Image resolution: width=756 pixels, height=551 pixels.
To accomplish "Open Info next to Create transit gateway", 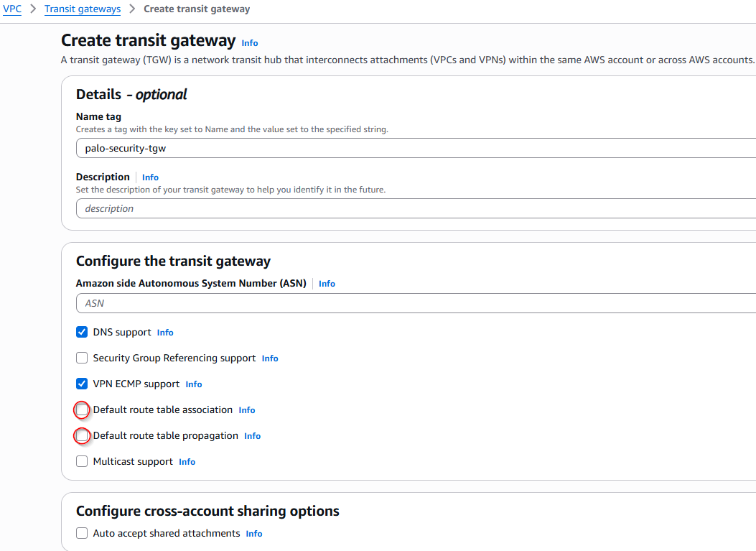I will (249, 43).
